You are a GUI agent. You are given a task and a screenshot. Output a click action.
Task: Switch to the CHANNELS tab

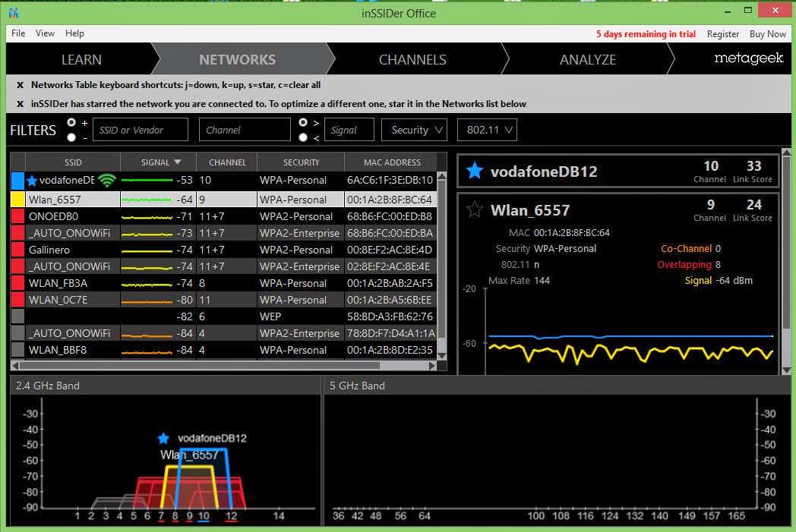[x=412, y=59]
